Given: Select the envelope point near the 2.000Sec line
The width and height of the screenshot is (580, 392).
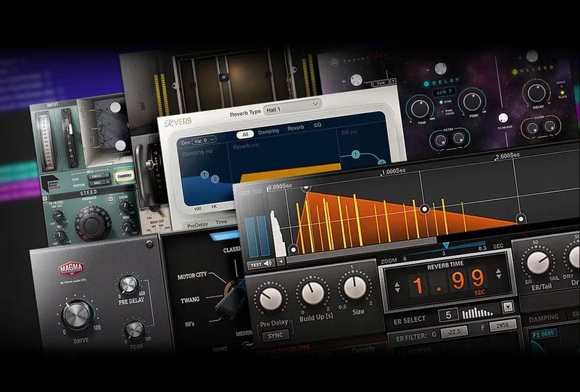Looking at the screenshot, I should (521, 219).
